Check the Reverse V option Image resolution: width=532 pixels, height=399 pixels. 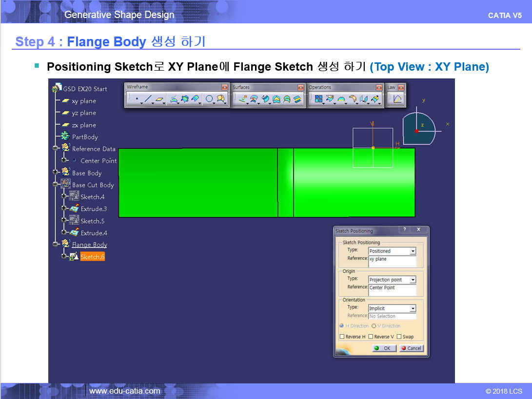[x=371, y=337]
